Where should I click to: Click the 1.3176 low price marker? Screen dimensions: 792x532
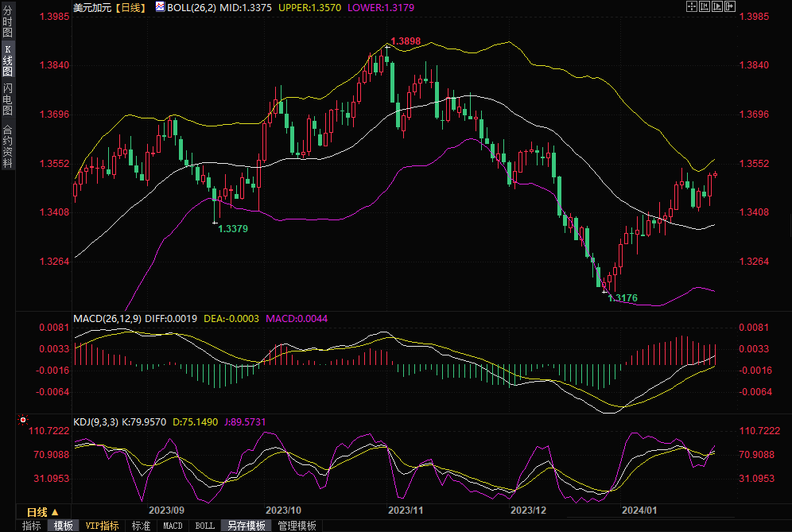623,297
